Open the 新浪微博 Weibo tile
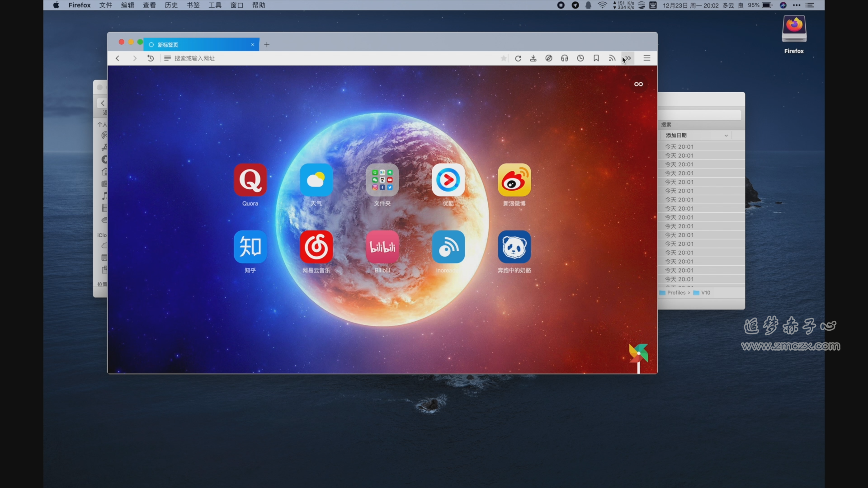868x488 pixels. (x=514, y=180)
